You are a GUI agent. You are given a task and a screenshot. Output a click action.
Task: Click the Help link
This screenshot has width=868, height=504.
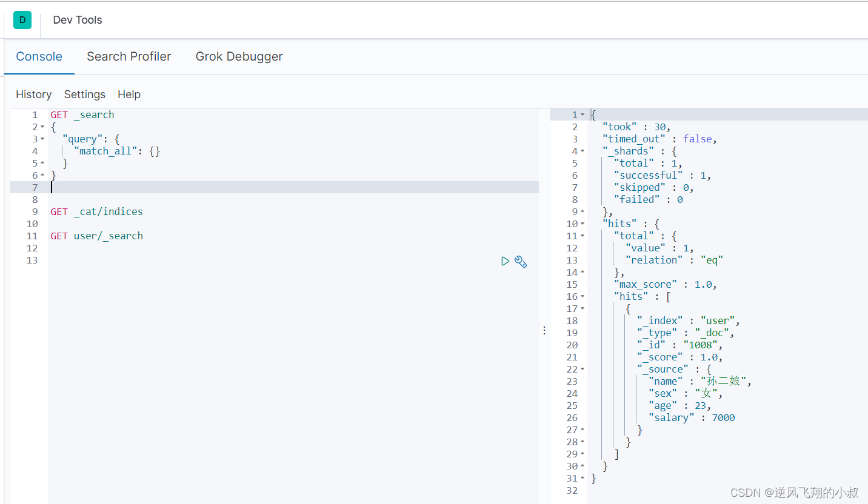pyautogui.click(x=129, y=94)
